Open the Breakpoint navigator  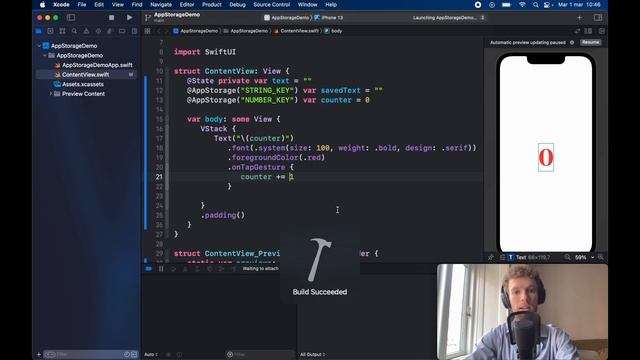[122, 31]
